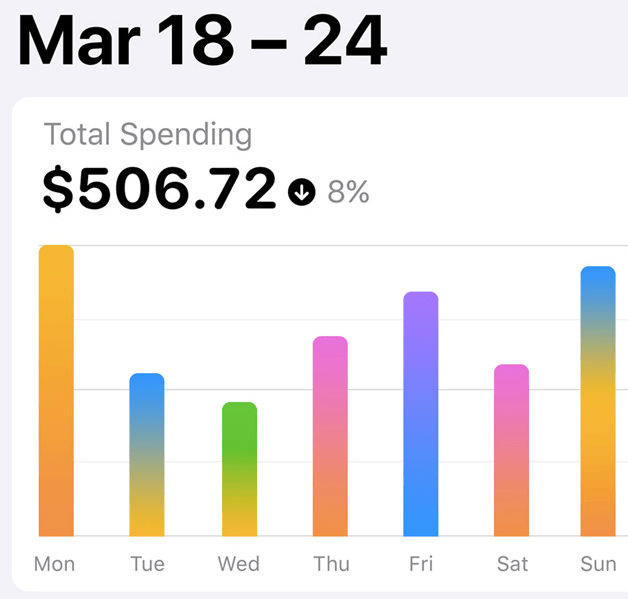Select the Monday spending bar

pyautogui.click(x=56, y=390)
